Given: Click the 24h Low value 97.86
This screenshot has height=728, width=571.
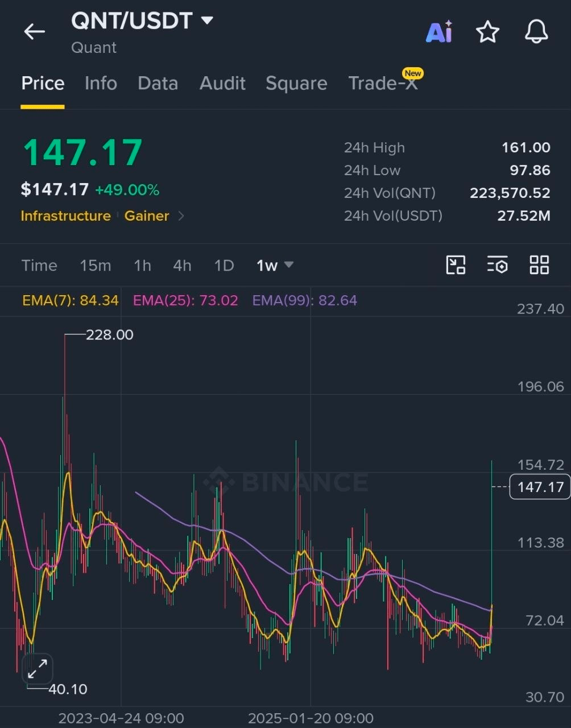Looking at the screenshot, I should 530,171.
